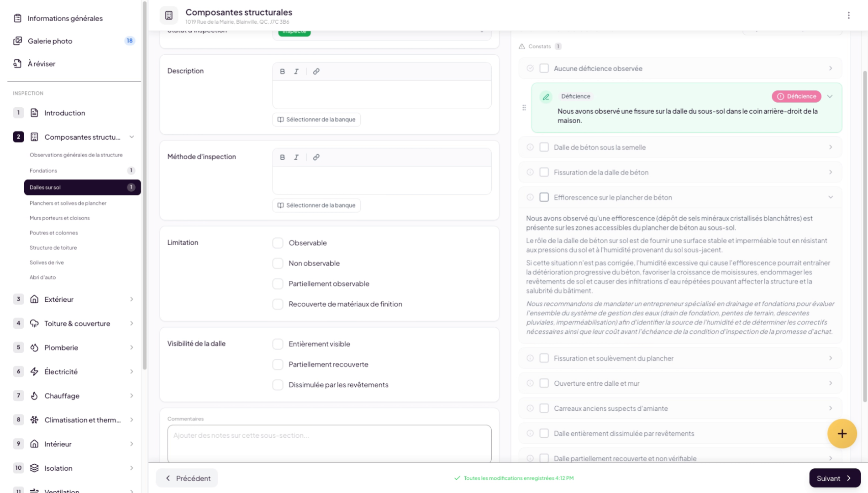Go to Informations générales
868x493 pixels.
coord(65,18)
